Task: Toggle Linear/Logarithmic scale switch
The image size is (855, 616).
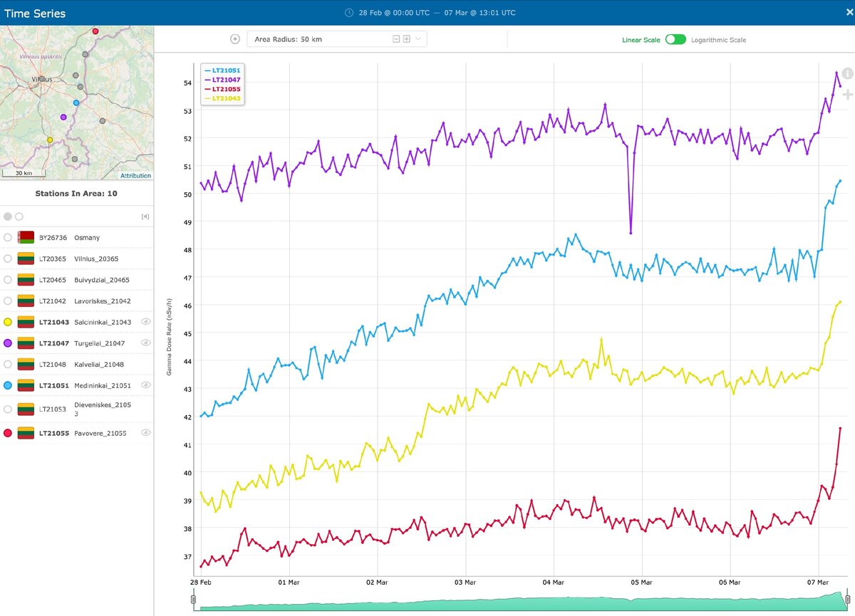Action: coord(675,40)
